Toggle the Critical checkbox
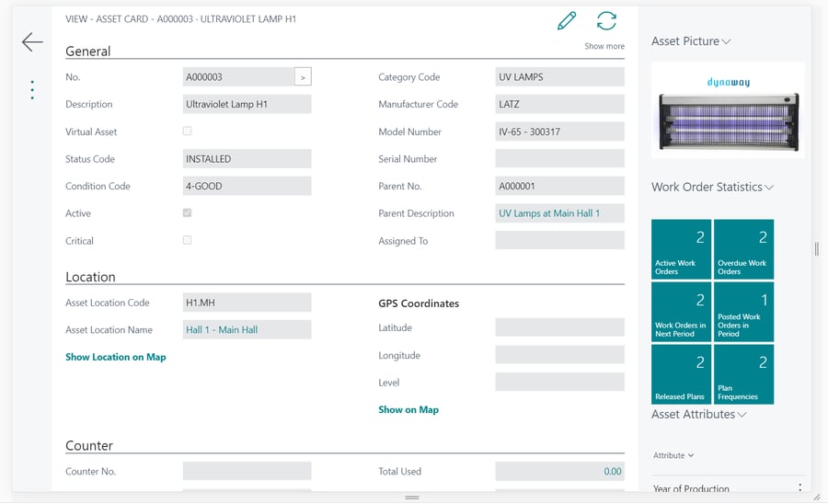Screen dimensions: 828x504 coord(187,240)
